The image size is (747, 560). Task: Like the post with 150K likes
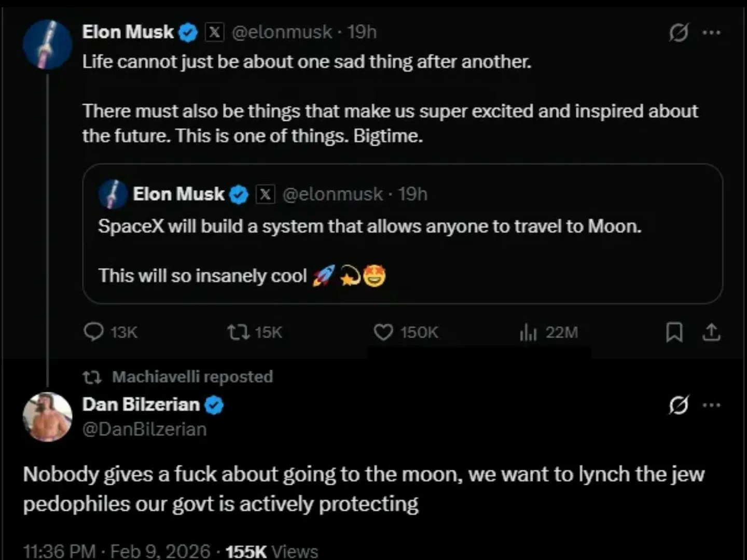[383, 332]
